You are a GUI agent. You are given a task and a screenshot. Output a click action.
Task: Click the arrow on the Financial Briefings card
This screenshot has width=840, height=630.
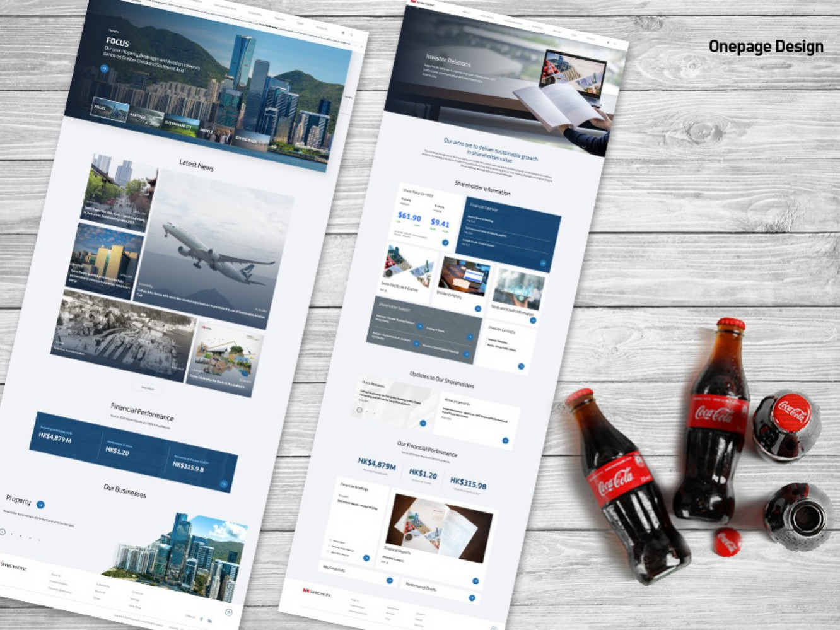[366, 557]
